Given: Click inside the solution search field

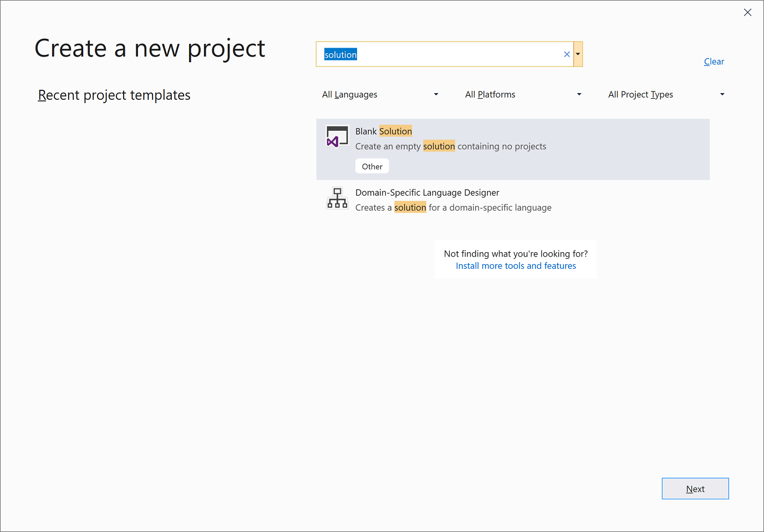Looking at the screenshot, I should coord(444,54).
